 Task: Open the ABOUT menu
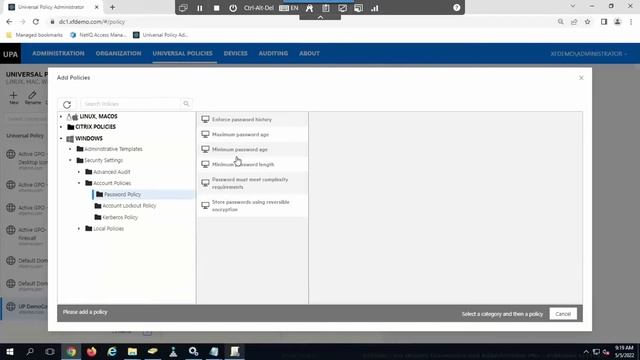[x=309, y=53]
